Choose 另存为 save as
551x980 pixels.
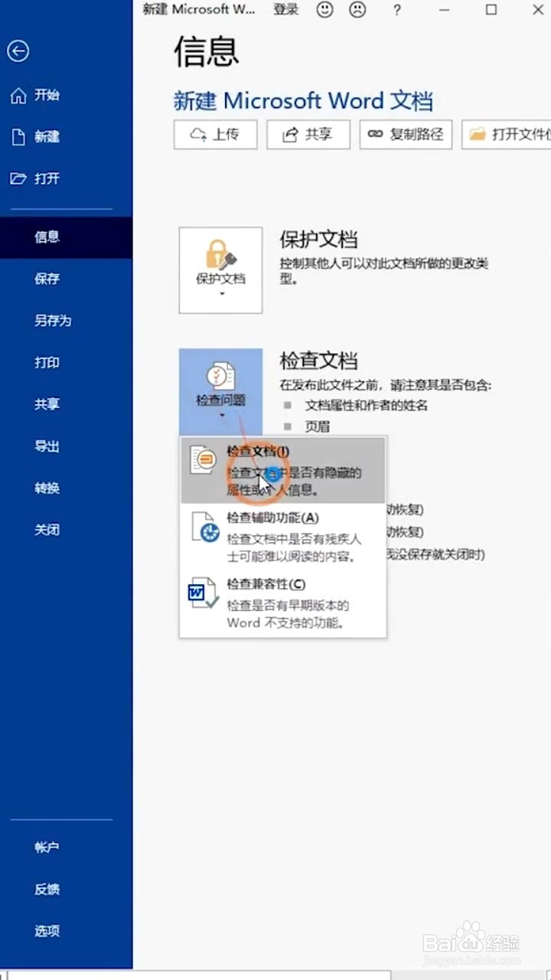click(66, 321)
